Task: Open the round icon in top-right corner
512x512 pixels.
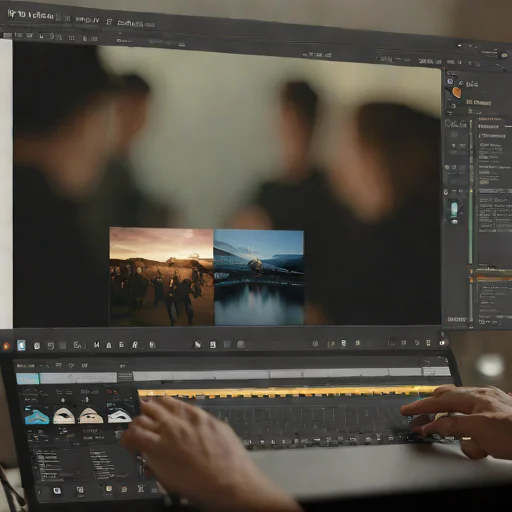Action: (504, 55)
